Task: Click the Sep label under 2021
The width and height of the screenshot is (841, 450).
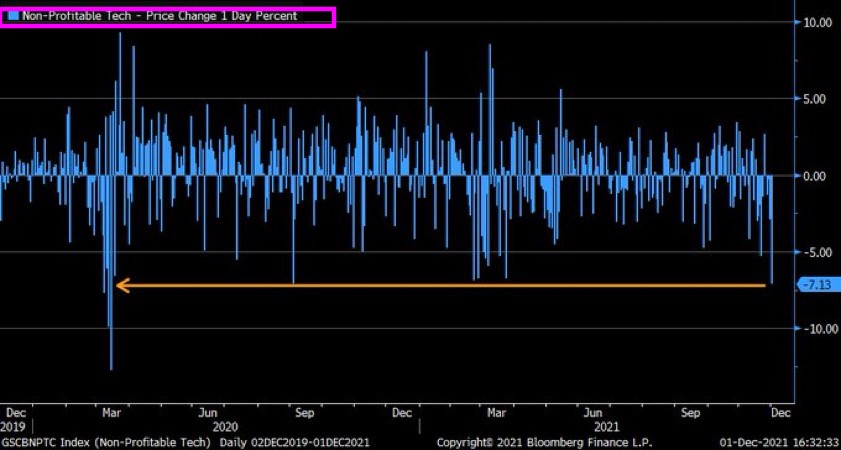Action: click(x=690, y=411)
